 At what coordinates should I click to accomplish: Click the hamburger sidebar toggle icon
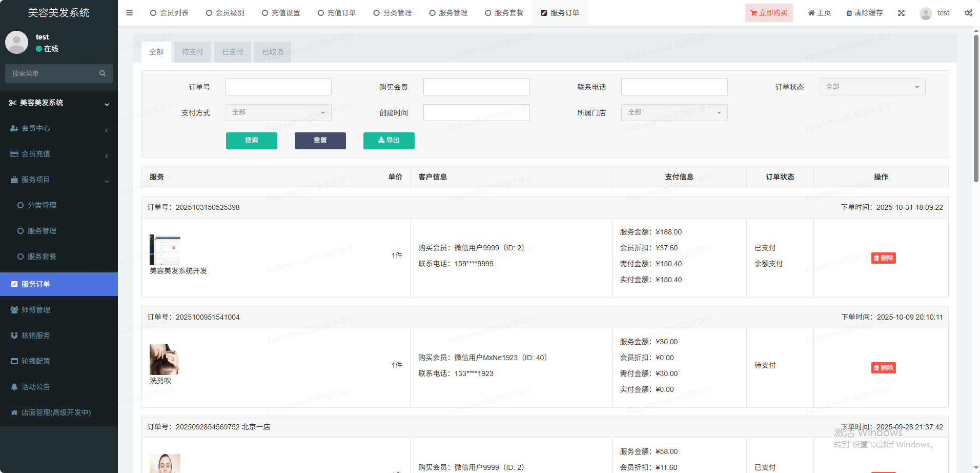[x=129, y=13]
